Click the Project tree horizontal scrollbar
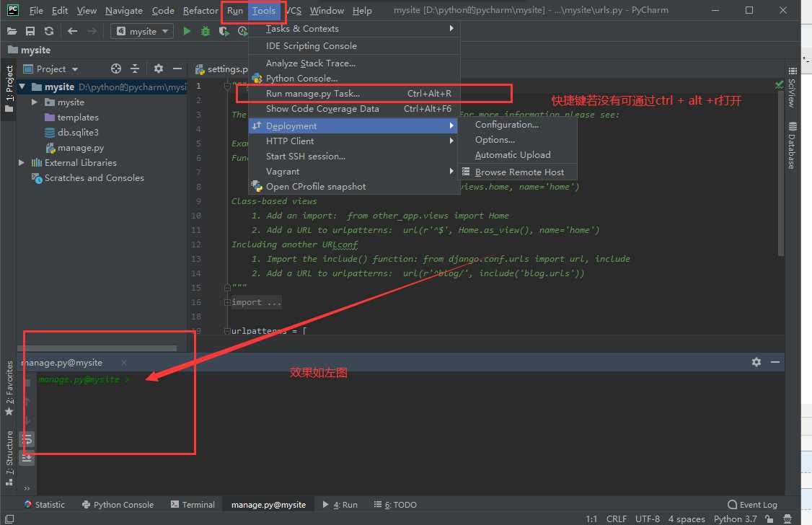Image resolution: width=812 pixels, height=525 pixels. coord(97,348)
